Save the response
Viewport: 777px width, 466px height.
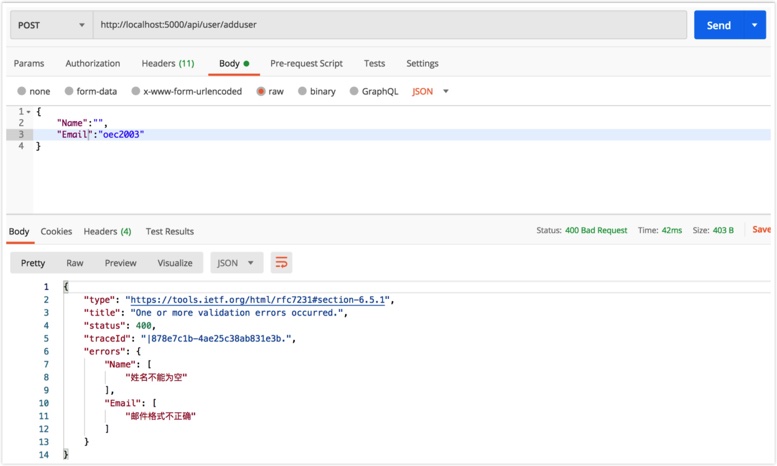762,230
